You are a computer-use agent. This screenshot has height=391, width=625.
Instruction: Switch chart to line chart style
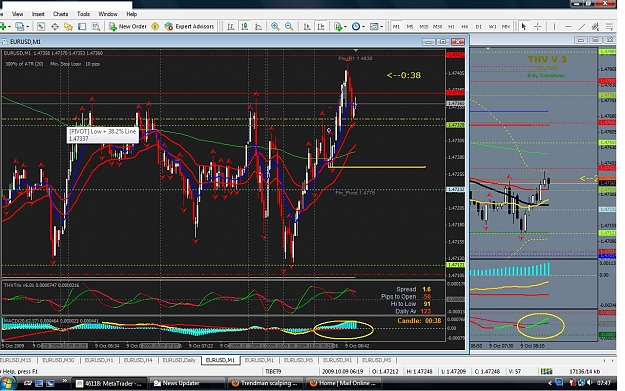[258, 27]
